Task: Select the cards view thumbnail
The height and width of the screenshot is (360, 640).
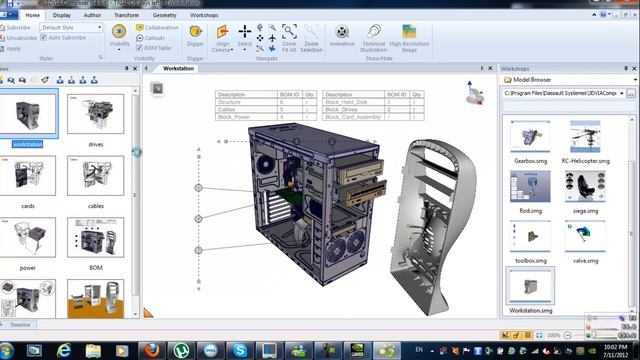Action: 28,176
